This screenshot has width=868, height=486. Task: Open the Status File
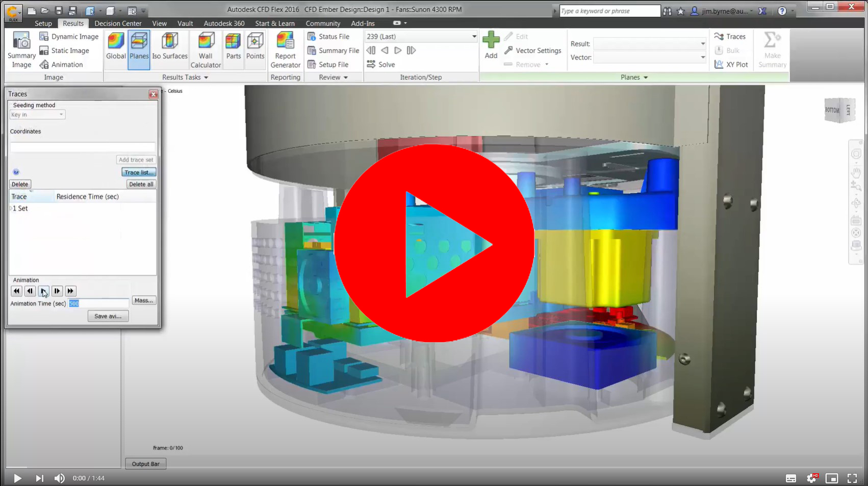(x=328, y=36)
